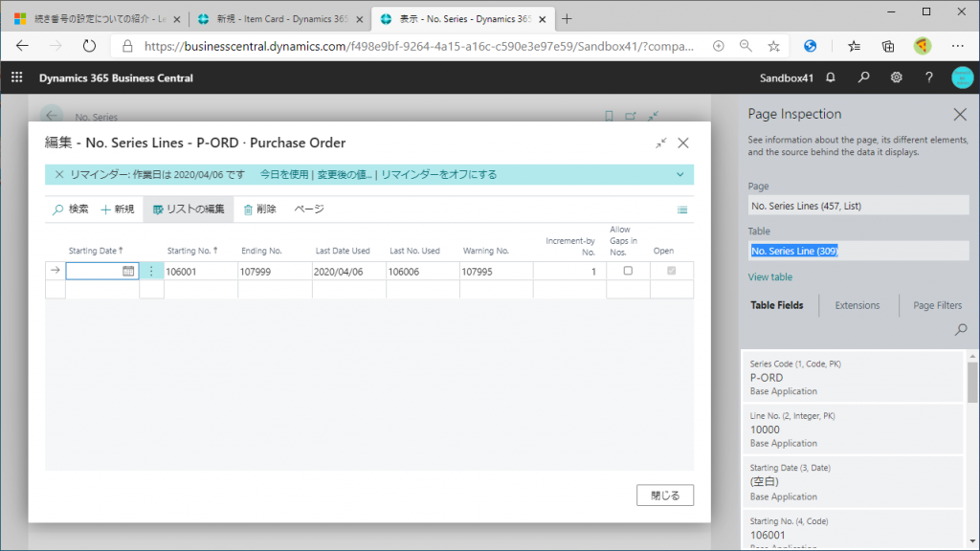980x551 pixels.
Task: View site information lock icon
Action: 127,46
